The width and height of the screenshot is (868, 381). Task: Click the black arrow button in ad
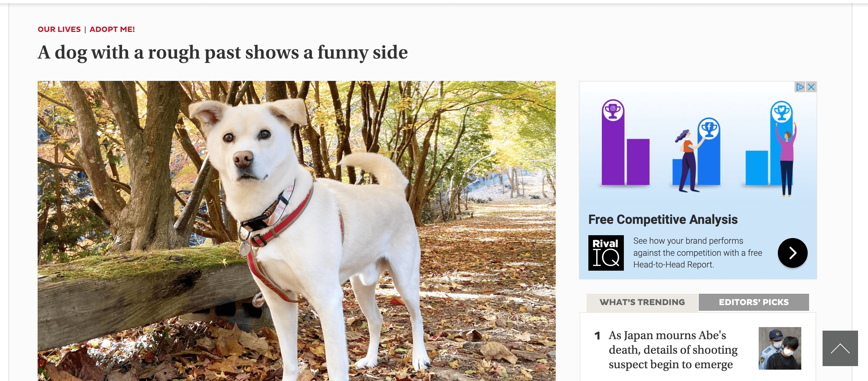click(x=792, y=253)
